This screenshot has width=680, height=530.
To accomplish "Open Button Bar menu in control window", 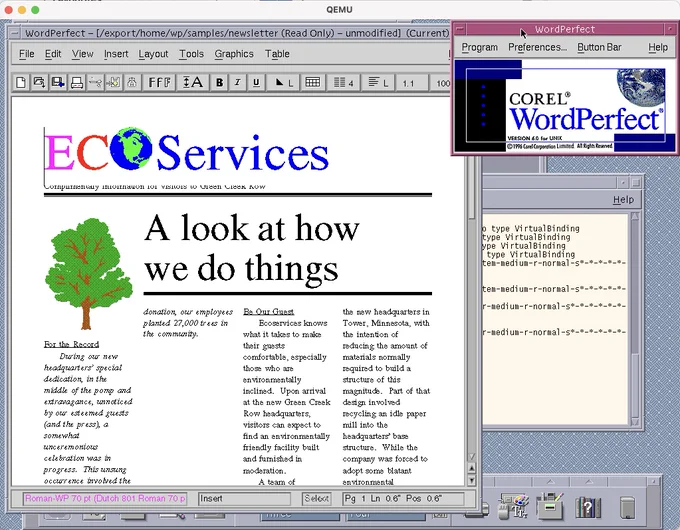I will tap(599, 47).
